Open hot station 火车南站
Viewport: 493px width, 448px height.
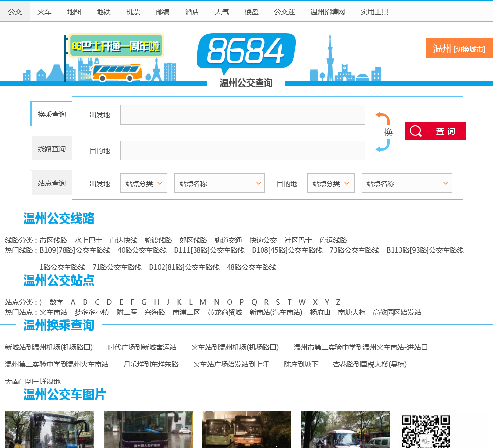(54, 312)
